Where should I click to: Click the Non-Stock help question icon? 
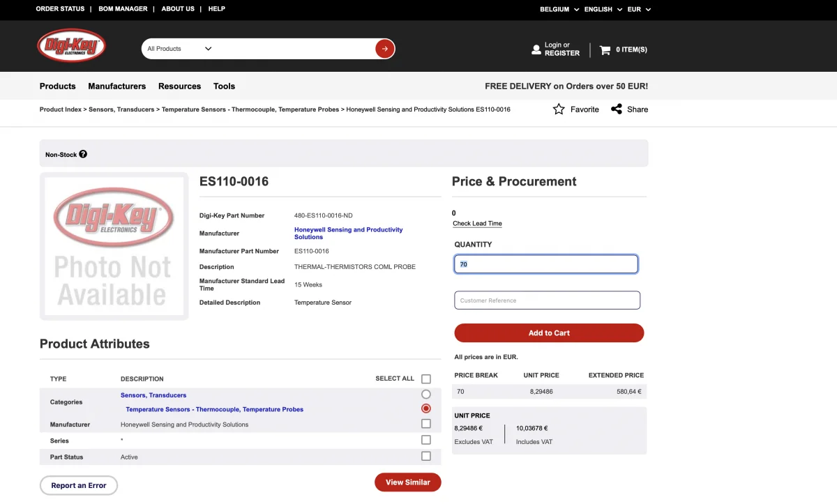(x=83, y=154)
